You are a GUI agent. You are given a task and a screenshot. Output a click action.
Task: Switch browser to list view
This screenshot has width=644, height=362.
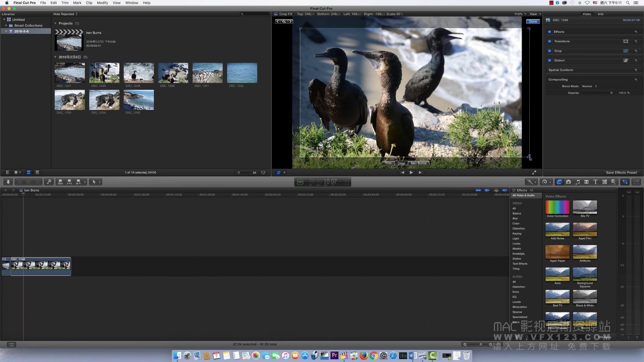[x=37, y=172]
